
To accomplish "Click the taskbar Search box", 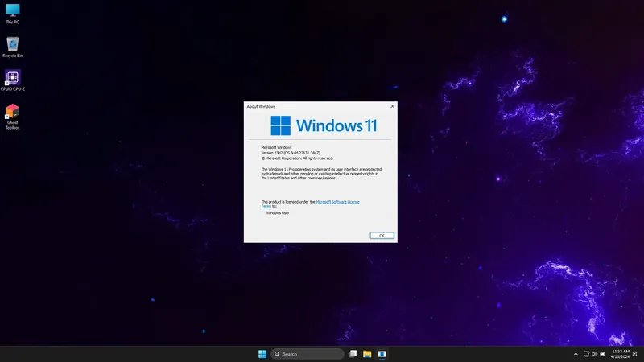I will [308, 354].
